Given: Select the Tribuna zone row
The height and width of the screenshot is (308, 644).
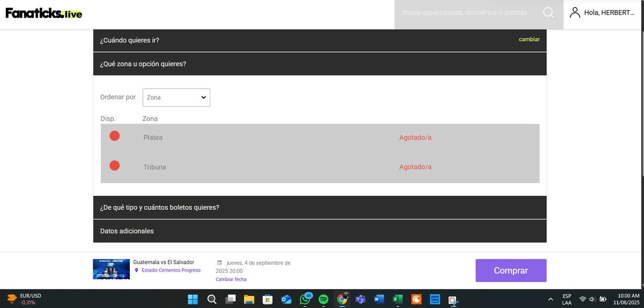Looking at the screenshot, I should click(x=320, y=167).
